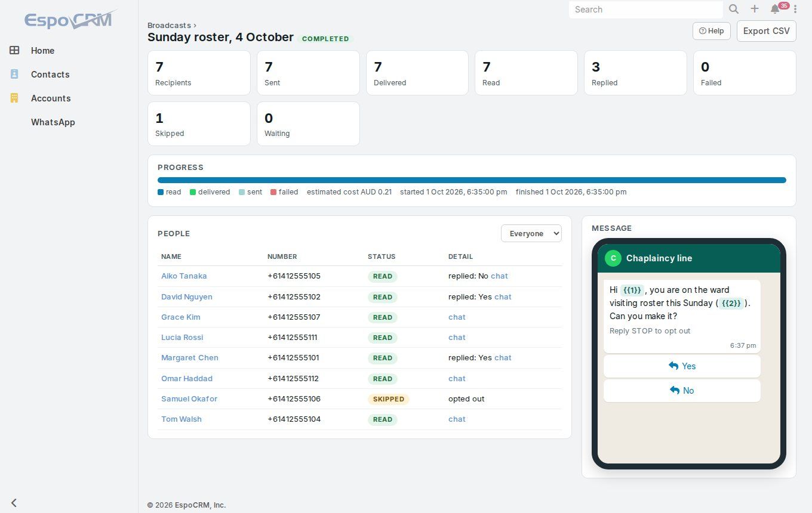Open the Home menu item
This screenshot has width=812, height=513.
[x=42, y=51]
